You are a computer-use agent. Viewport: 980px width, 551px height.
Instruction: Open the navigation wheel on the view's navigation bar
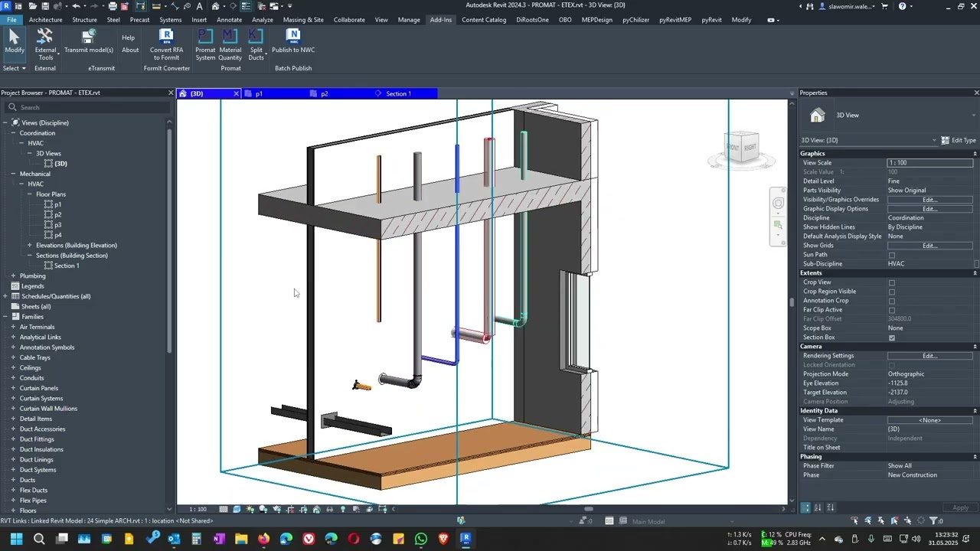(778, 203)
